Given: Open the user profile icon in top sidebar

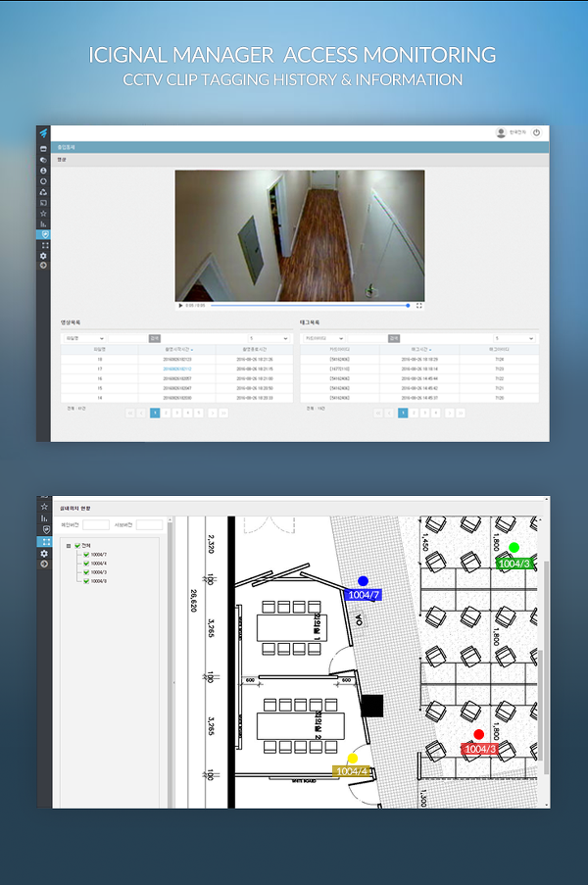Looking at the screenshot, I should (x=43, y=171).
